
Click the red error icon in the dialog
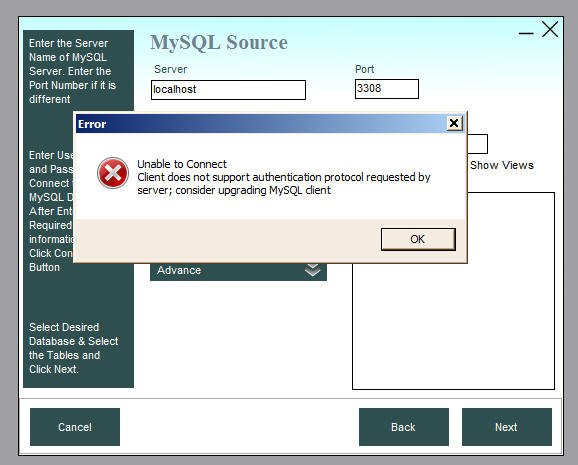(113, 173)
